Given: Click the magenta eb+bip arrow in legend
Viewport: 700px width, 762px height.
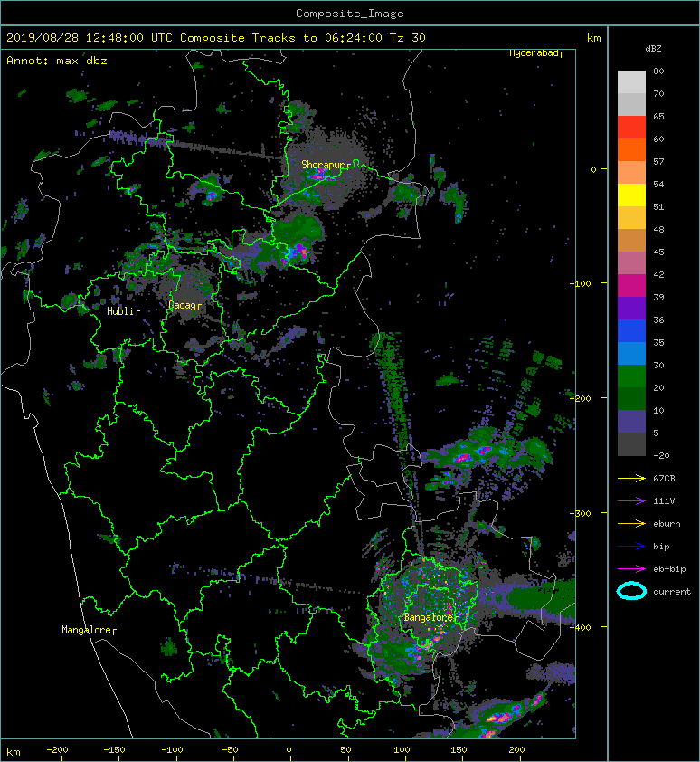Looking at the screenshot, I should (x=631, y=568).
